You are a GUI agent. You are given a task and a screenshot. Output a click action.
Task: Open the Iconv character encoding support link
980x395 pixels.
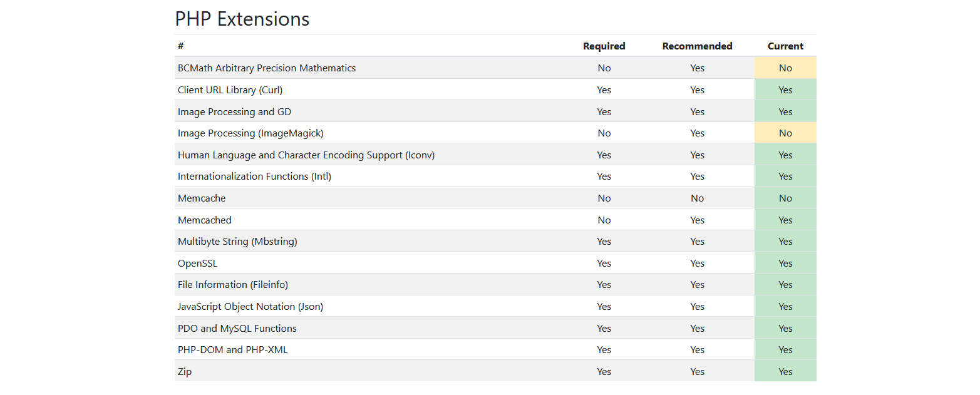[x=306, y=155]
